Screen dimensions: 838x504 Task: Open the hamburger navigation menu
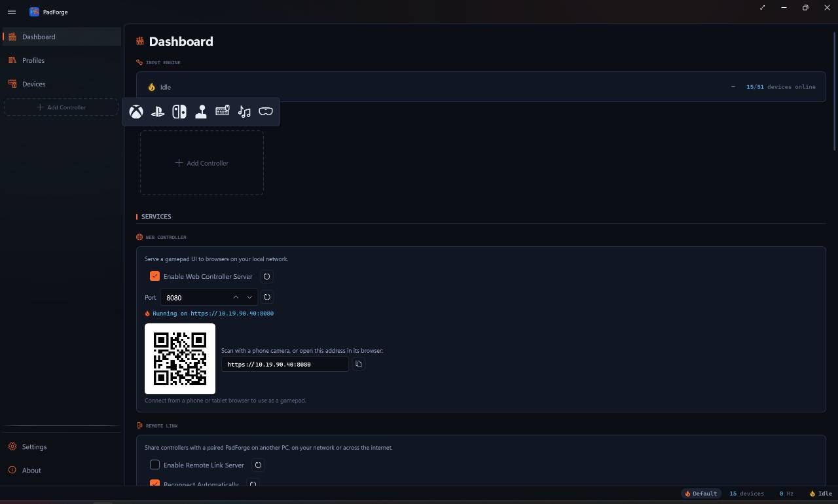point(12,12)
